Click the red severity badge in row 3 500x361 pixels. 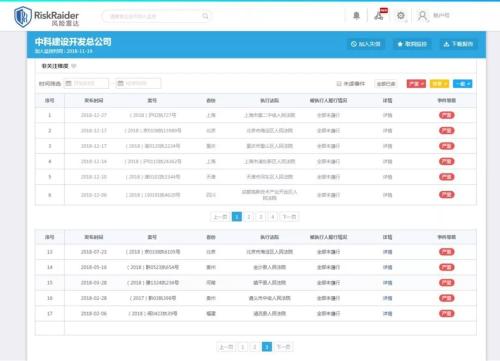[x=447, y=146]
